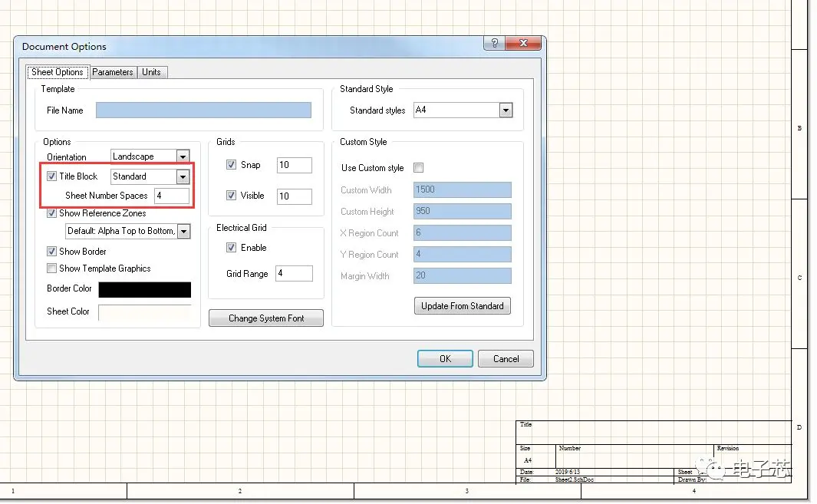Select the Sheet Options tab

click(58, 72)
